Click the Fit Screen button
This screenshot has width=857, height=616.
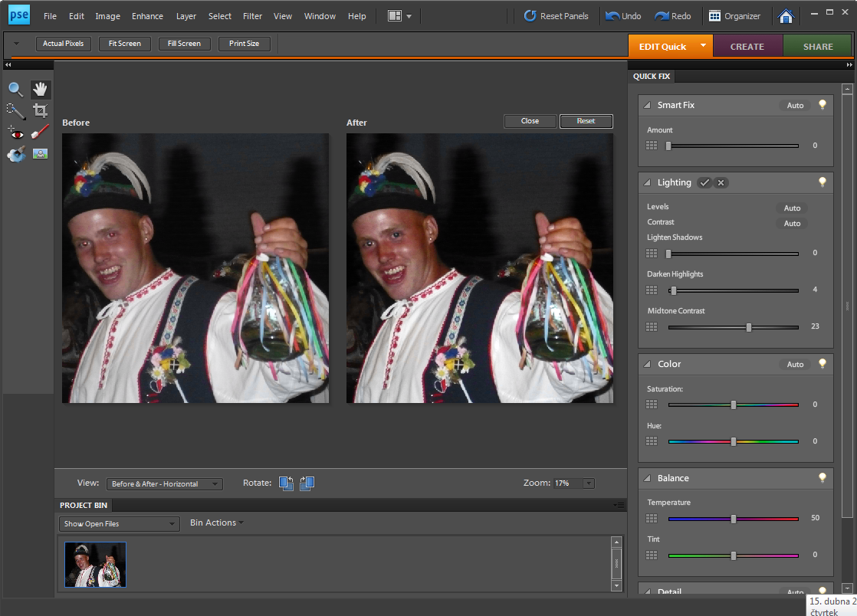pyautogui.click(x=125, y=44)
